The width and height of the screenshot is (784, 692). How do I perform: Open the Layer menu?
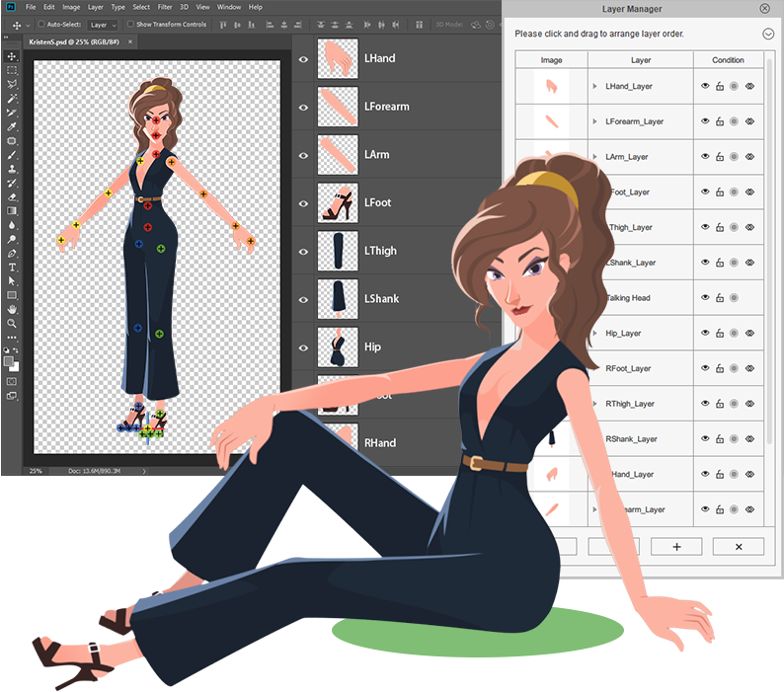(x=96, y=7)
